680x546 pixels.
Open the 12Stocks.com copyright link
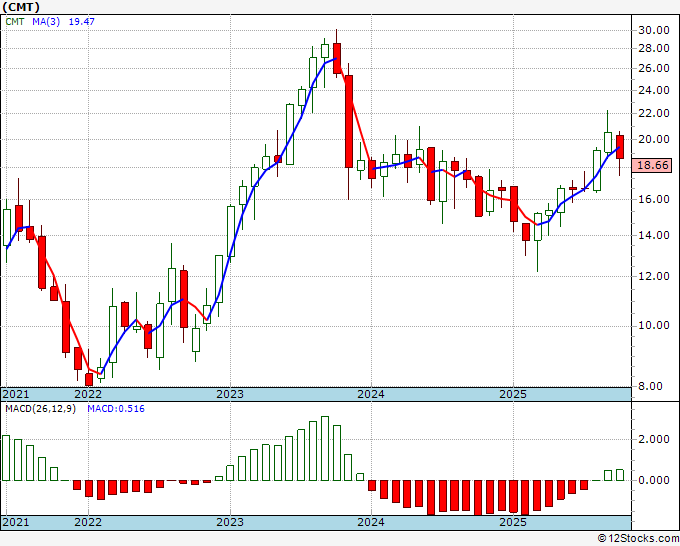[638, 539]
